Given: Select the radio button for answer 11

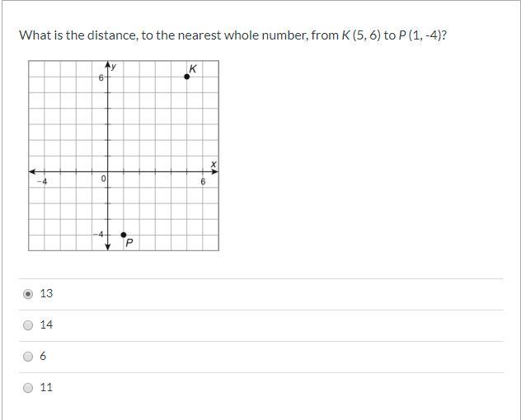Looking at the screenshot, I should 28,387.
